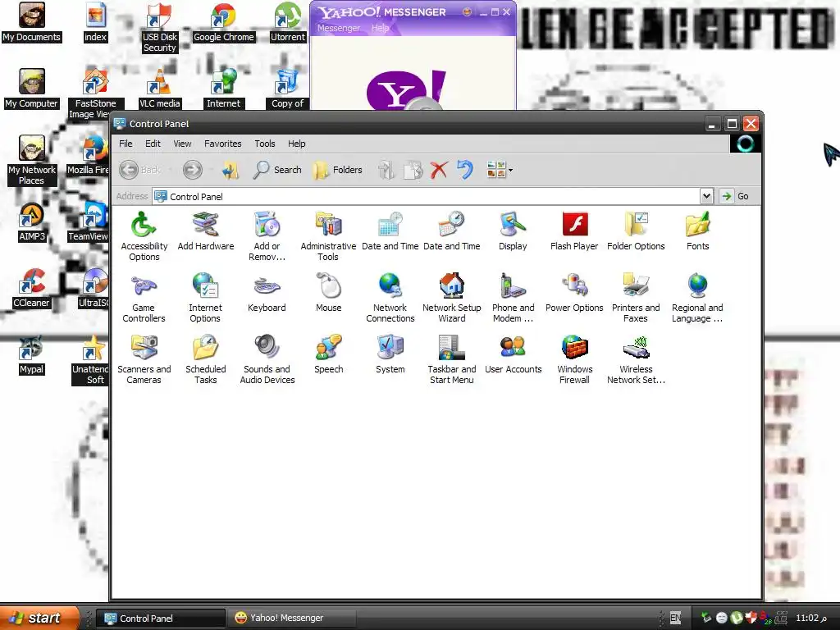Click the blue Undo toolbar icon
The width and height of the screenshot is (840, 630).
click(464, 170)
